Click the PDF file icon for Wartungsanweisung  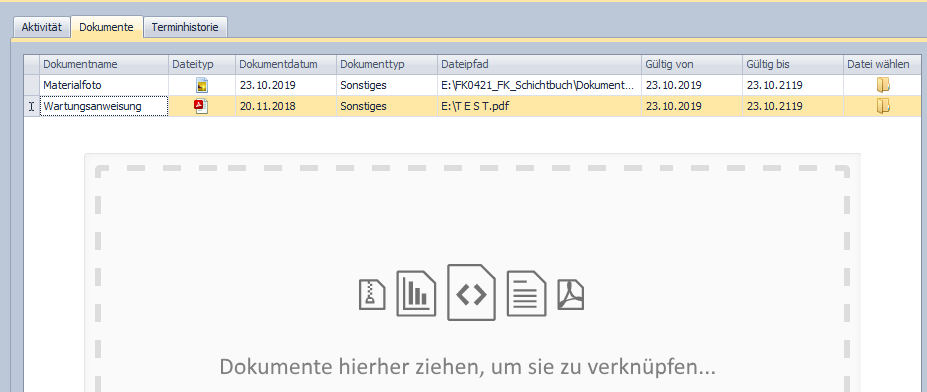click(202, 106)
